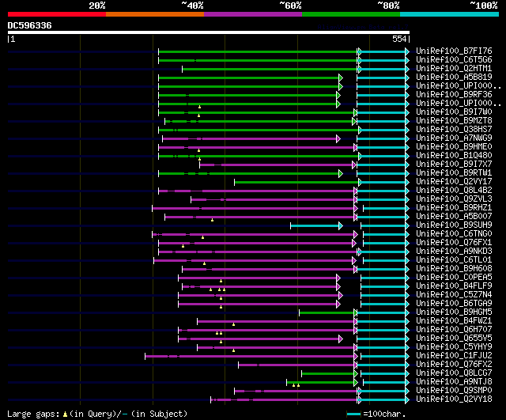Open hit UniRef100_B9RF36
The image size is (506, 420).
454,95
